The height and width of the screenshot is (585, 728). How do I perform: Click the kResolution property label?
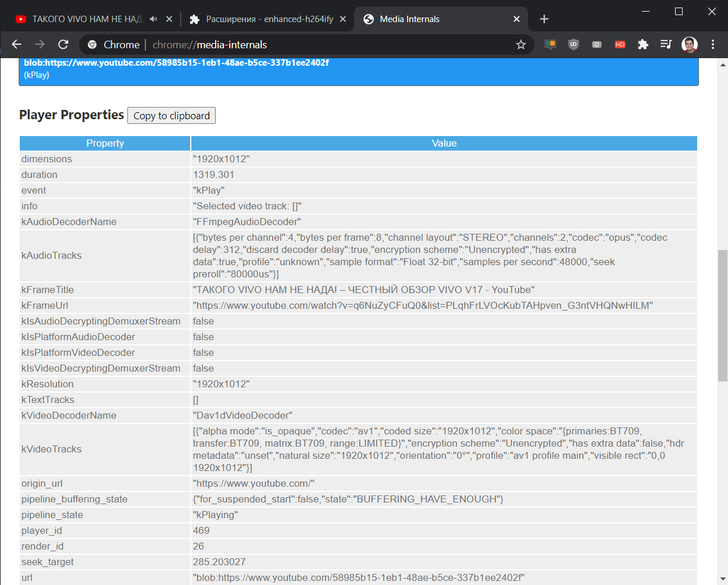tap(48, 384)
